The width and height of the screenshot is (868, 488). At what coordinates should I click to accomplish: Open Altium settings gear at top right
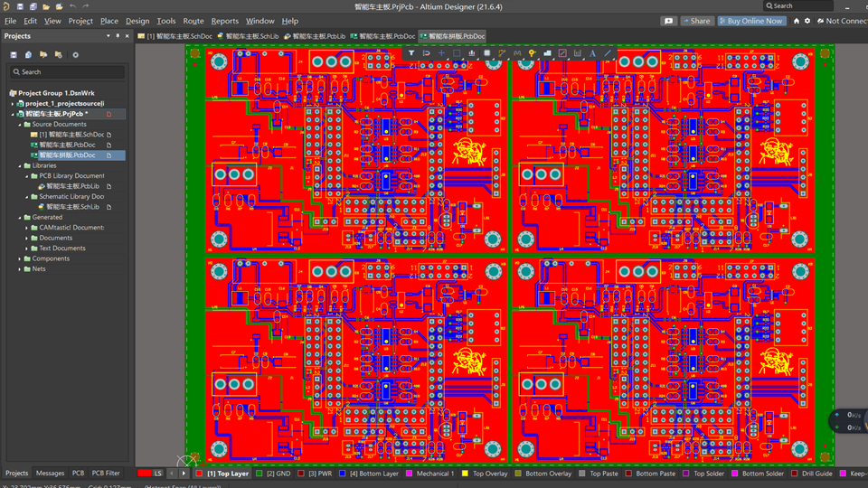(807, 21)
